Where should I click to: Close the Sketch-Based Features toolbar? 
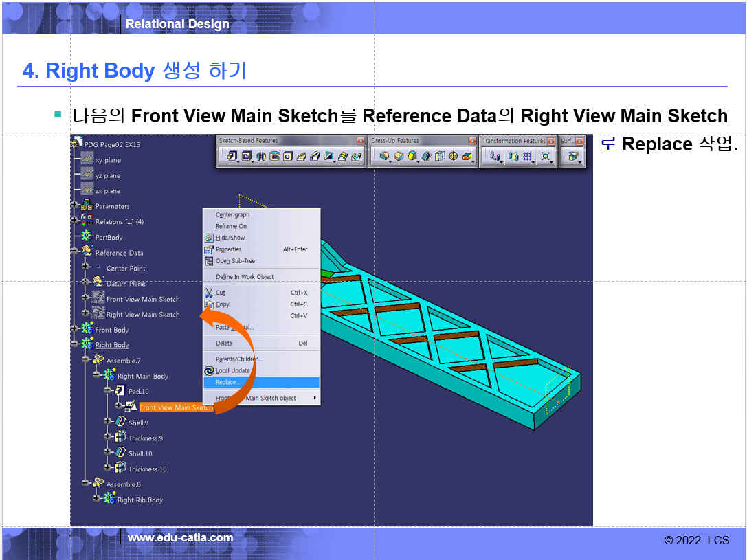360,141
